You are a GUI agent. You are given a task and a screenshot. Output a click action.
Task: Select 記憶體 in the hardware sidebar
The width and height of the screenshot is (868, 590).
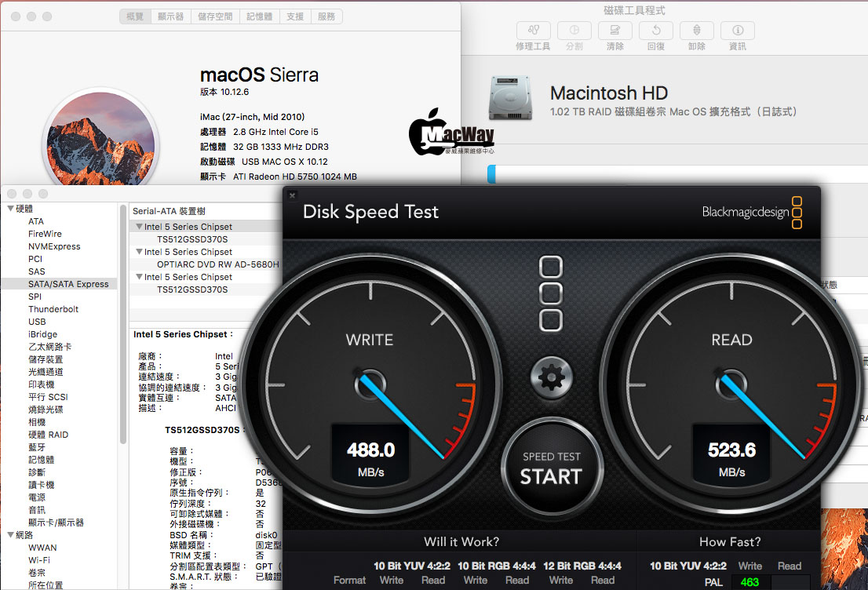pyautogui.click(x=41, y=460)
